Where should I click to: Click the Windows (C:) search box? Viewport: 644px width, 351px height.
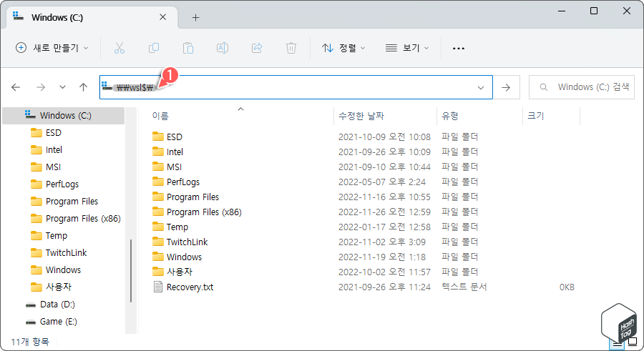point(582,87)
